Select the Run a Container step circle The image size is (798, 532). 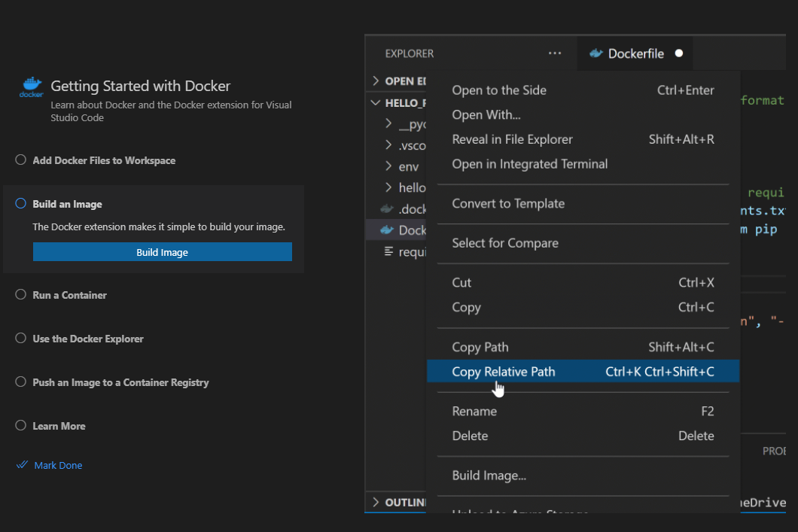[20, 295]
